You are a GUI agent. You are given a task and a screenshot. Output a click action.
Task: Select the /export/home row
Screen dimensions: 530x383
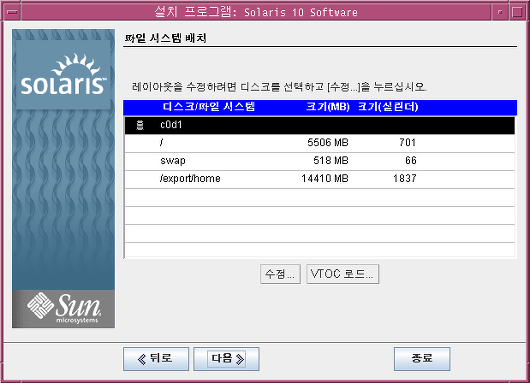pos(320,179)
